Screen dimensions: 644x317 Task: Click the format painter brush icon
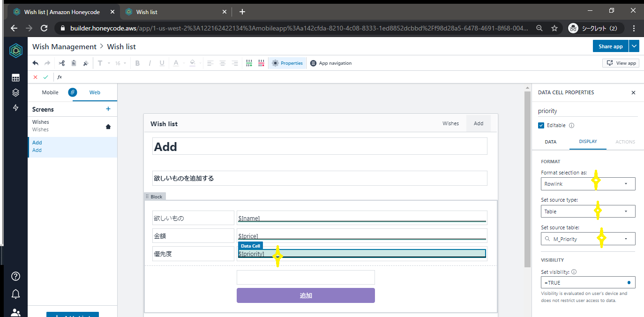click(85, 63)
